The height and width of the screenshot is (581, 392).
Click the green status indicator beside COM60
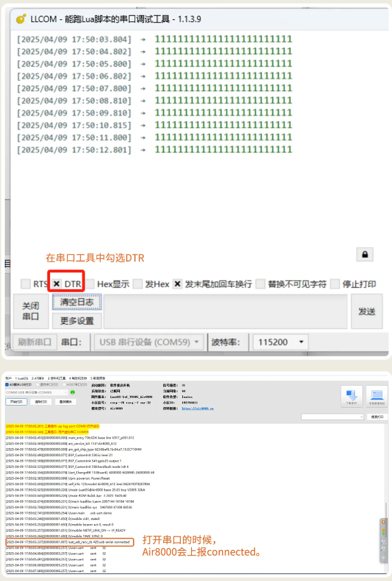73,392
